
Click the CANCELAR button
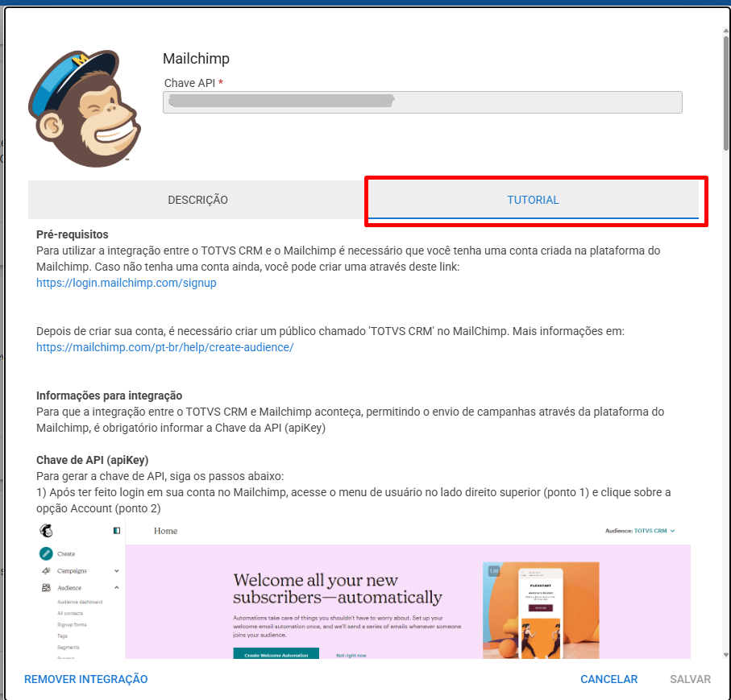click(x=608, y=679)
